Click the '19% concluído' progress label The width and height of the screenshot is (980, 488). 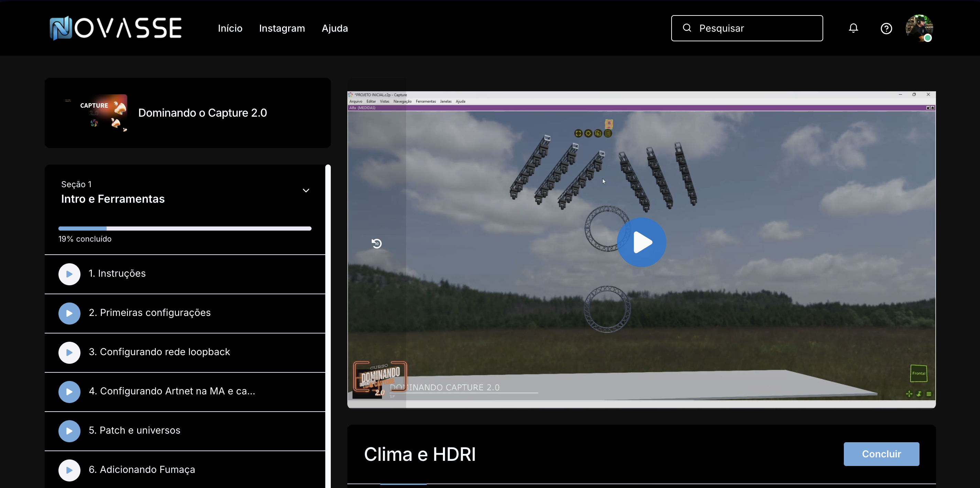pyautogui.click(x=85, y=239)
